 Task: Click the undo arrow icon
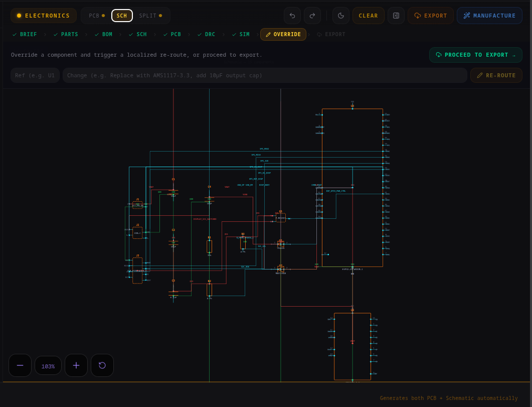click(x=292, y=16)
